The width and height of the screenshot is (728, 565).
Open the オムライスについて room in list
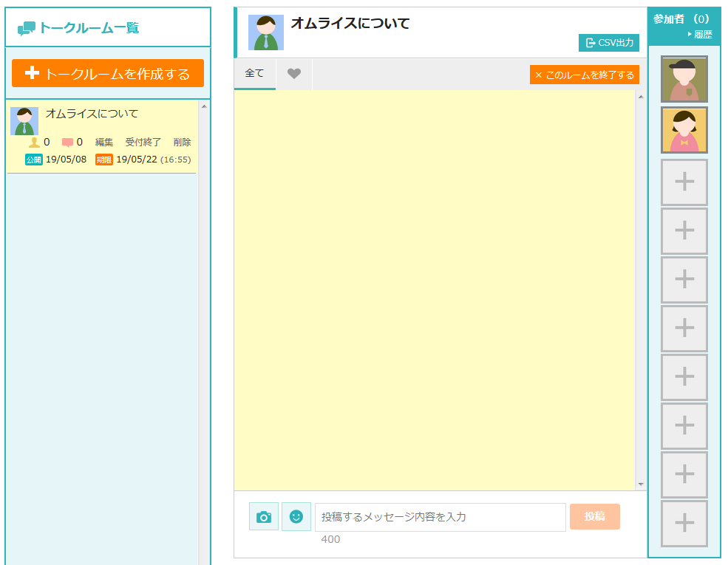click(x=92, y=114)
